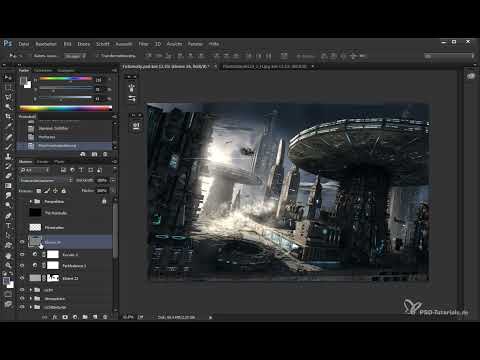Click the New group folder icon
The height and width of the screenshot is (360, 480).
pos(85,317)
